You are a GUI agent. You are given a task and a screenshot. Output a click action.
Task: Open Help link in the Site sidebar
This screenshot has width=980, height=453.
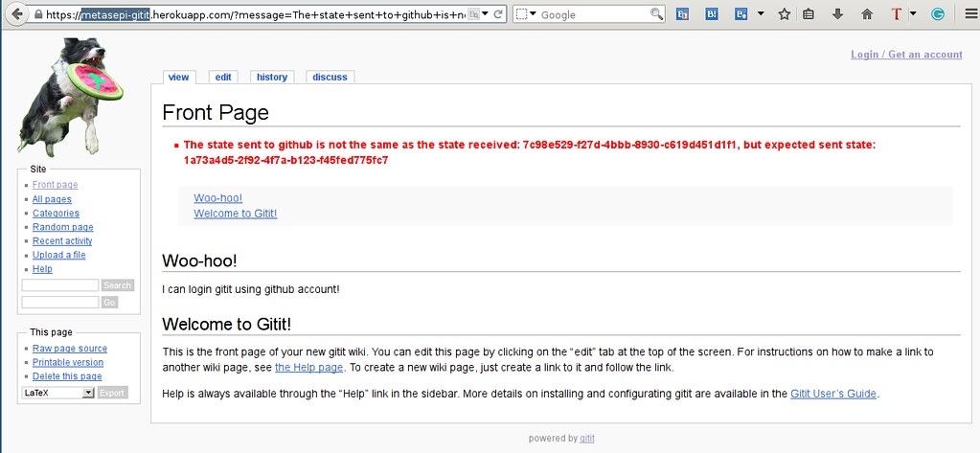pyautogui.click(x=42, y=269)
